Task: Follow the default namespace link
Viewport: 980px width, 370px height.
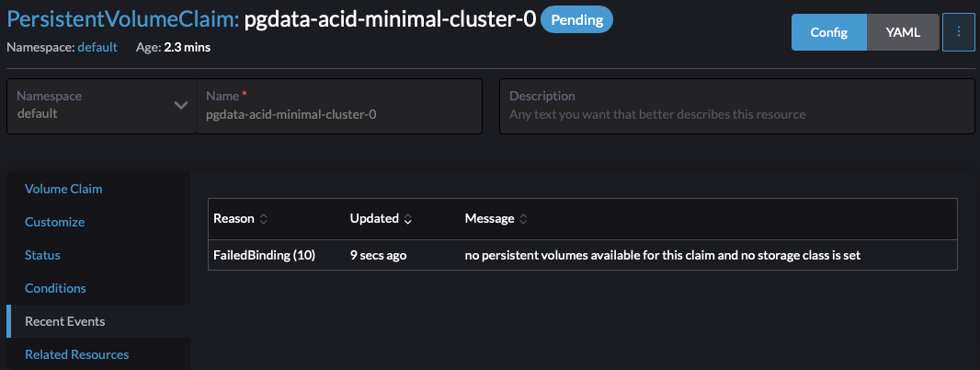Action: pos(97,47)
